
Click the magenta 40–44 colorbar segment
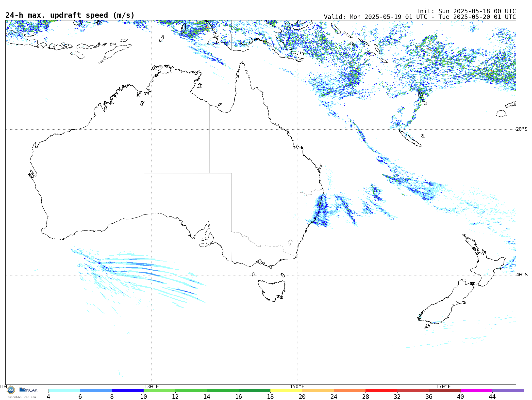476,391
